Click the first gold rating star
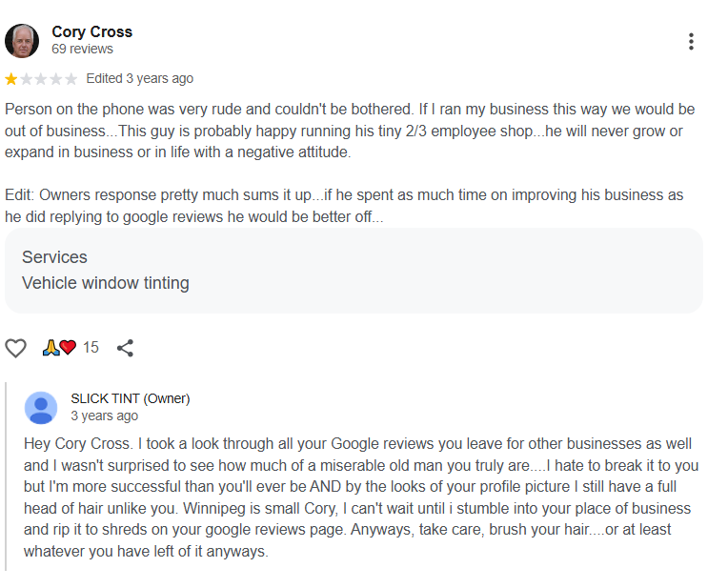 (10, 79)
